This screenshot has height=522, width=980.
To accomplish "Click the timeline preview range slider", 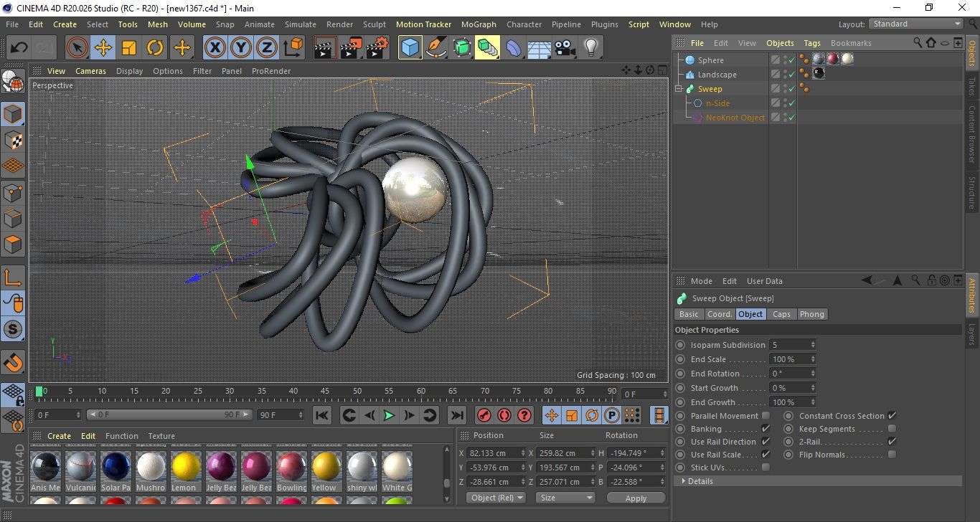I will pyautogui.click(x=169, y=414).
